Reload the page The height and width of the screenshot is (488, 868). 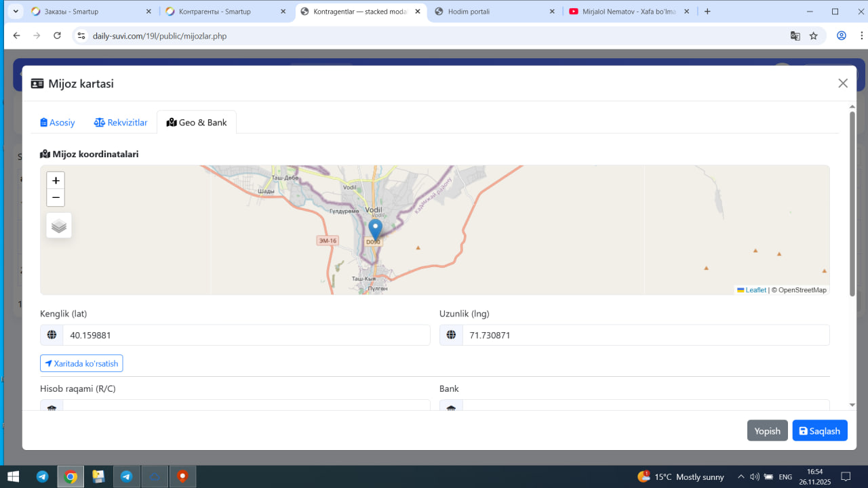click(x=57, y=36)
